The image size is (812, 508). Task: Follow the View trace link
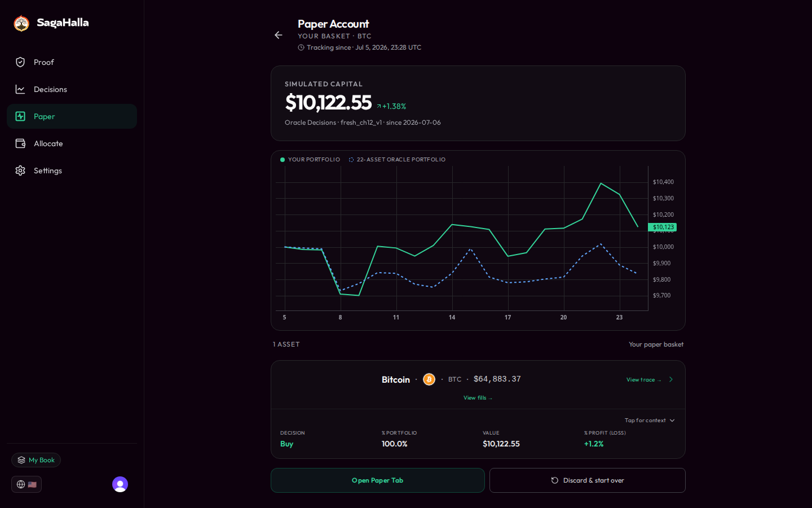[644, 380]
